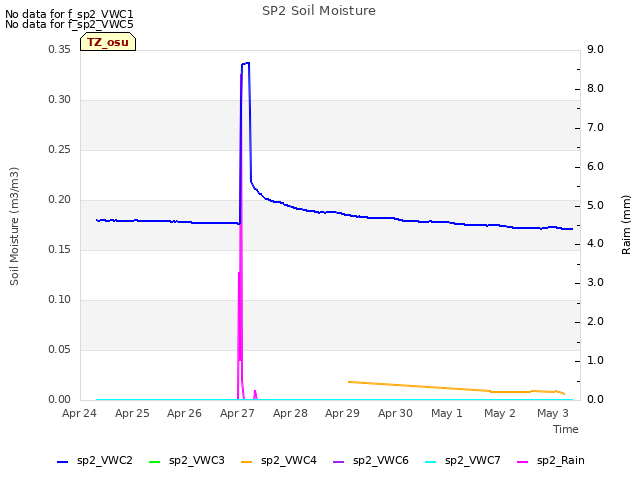Click the SP2 Soil Moisture chart title
Image resolution: width=640 pixels, height=480 pixels.
319,11
